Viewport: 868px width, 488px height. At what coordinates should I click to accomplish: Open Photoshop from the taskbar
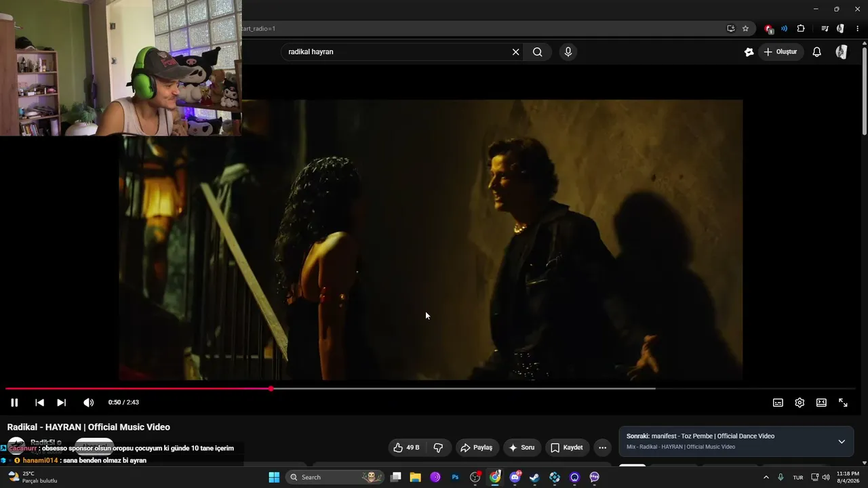[x=456, y=477]
